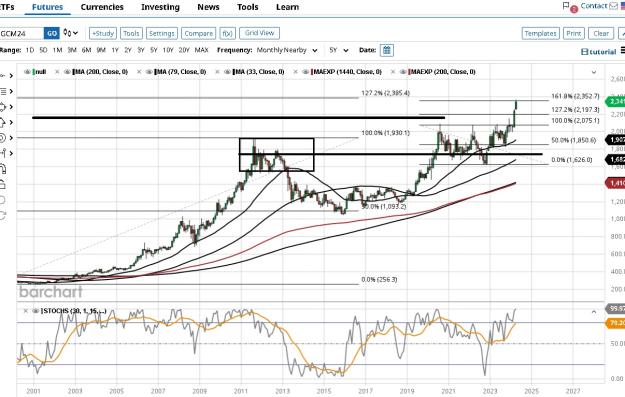625x397 pixels.
Task: Select the 6M range
Action: click(x=86, y=50)
